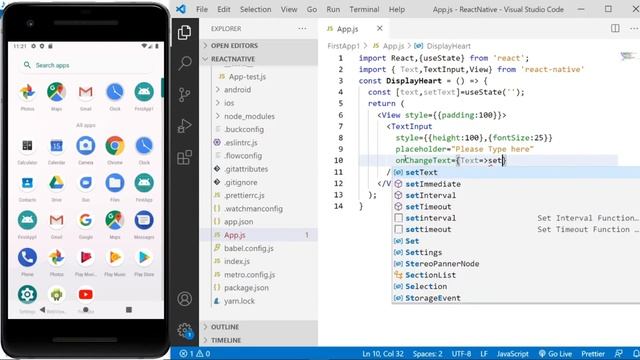Expand the node_modules folder
The height and width of the screenshot is (360, 640).
point(249,116)
